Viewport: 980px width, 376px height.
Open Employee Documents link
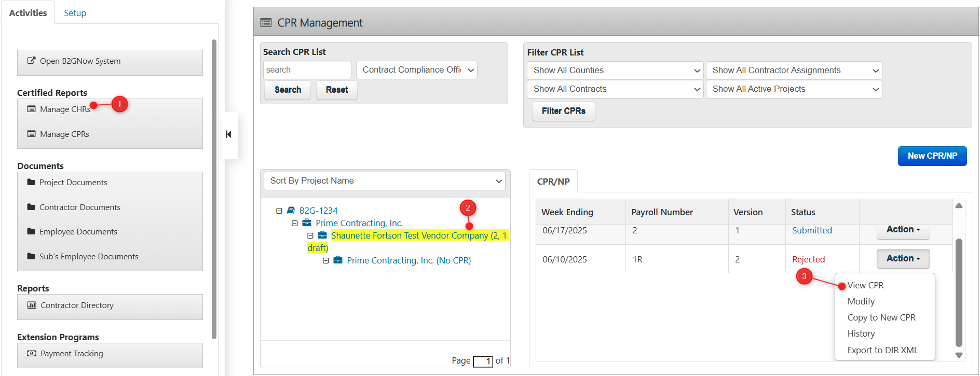tap(78, 231)
